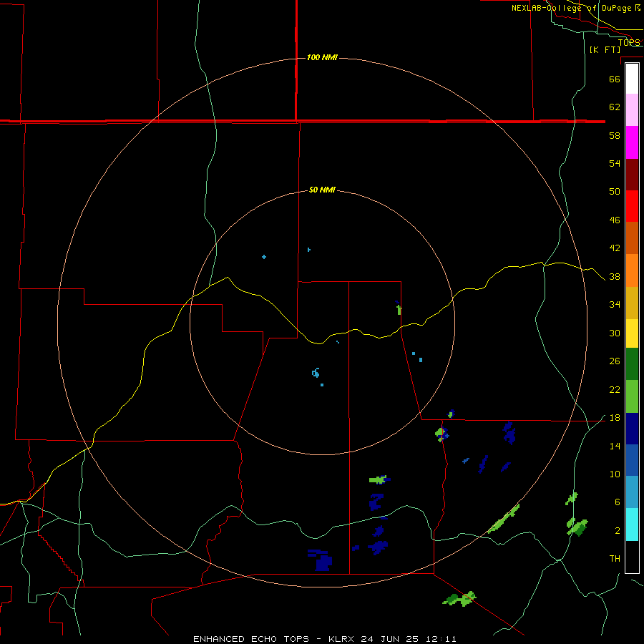Click the legend value "18"
This screenshot has width=644, height=644.
click(615, 417)
